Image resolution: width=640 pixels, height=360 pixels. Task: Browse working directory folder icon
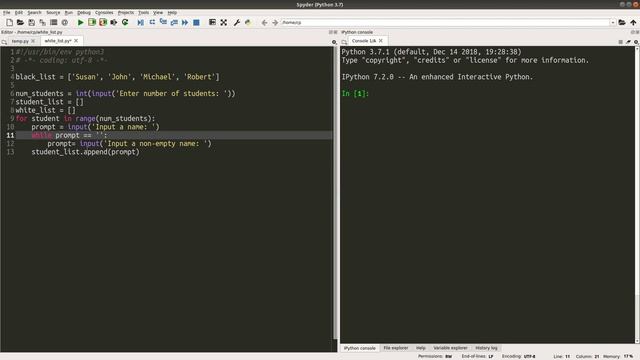(x=622, y=22)
